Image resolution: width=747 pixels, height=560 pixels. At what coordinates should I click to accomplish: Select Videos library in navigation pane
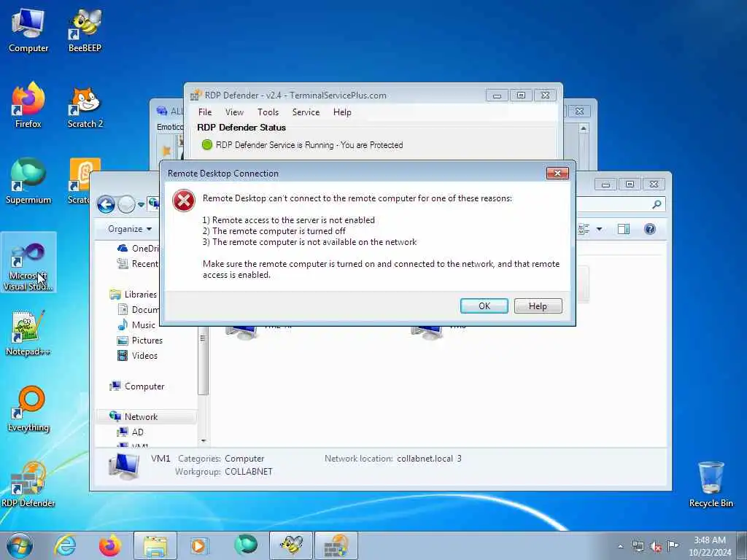[x=137, y=355]
